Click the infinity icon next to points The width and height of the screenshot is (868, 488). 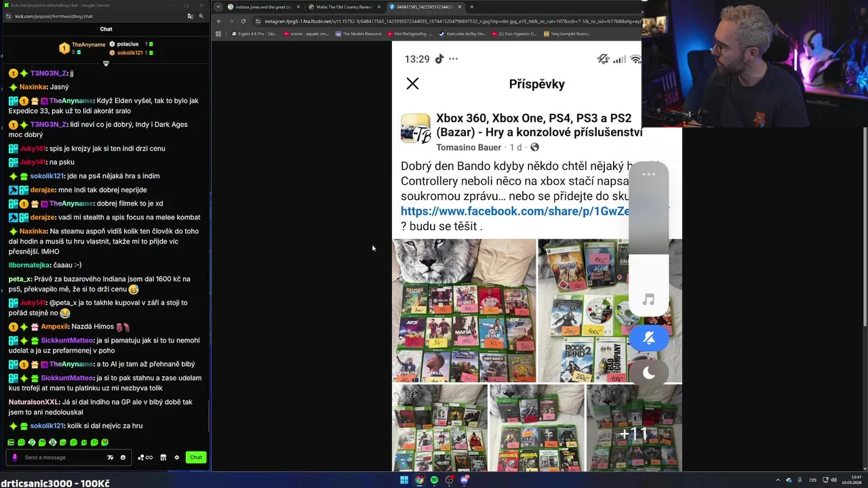[x=149, y=457]
